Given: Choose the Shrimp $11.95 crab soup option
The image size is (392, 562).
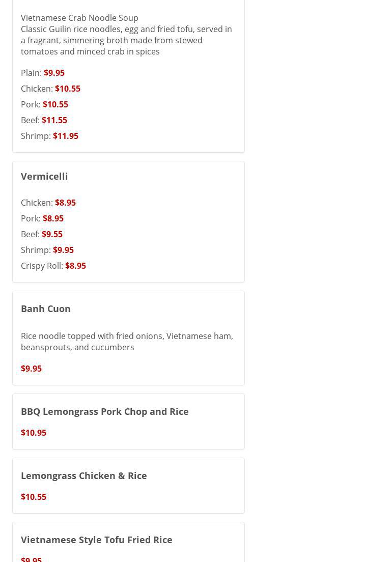Looking at the screenshot, I should point(65,136).
